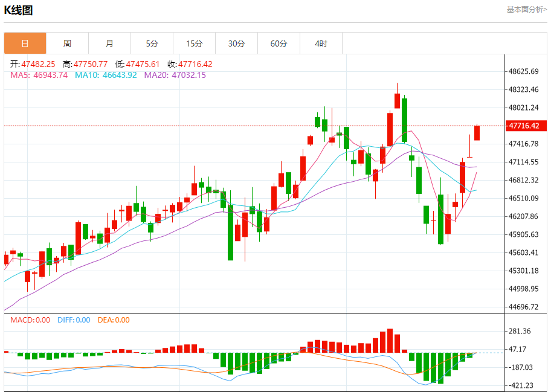The width and height of the screenshot is (551, 392).
Task: Click the low price 47475.61 value
Action: pyautogui.click(x=143, y=64)
